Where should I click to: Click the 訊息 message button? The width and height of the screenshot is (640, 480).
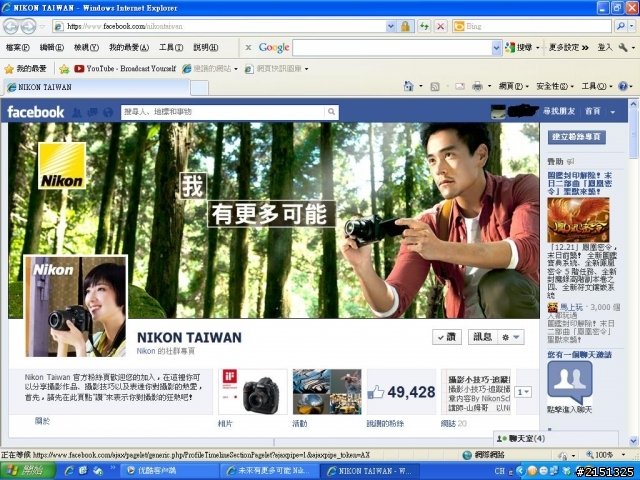[x=482, y=337]
